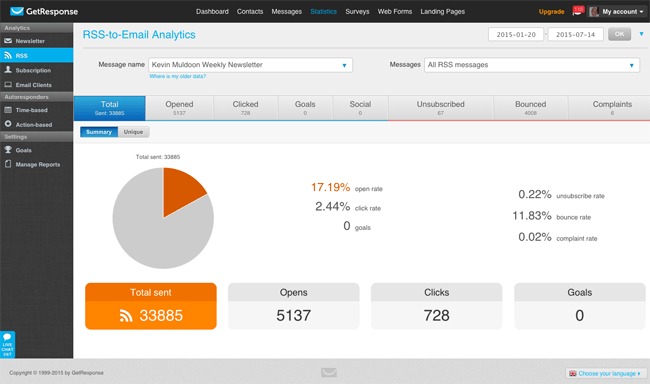Click the Upgrade link
Image resolution: width=650 pixels, height=384 pixels.
click(x=551, y=12)
